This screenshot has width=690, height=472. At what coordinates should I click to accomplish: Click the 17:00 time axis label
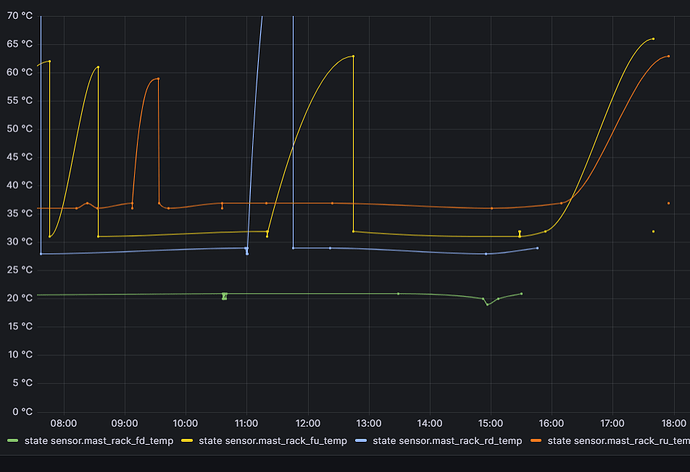(x=613, y=423)
